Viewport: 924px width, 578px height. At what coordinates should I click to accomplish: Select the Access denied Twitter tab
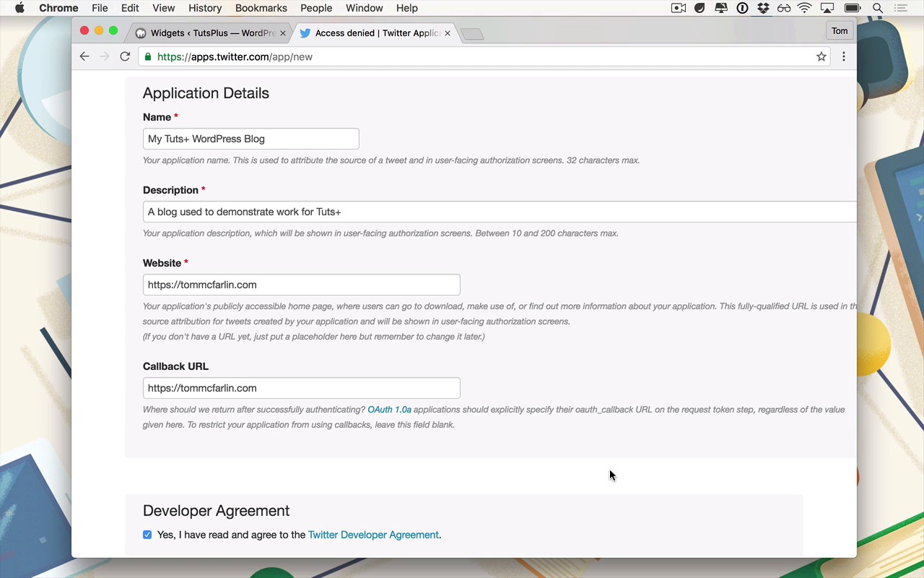click(x=374, y=33)
